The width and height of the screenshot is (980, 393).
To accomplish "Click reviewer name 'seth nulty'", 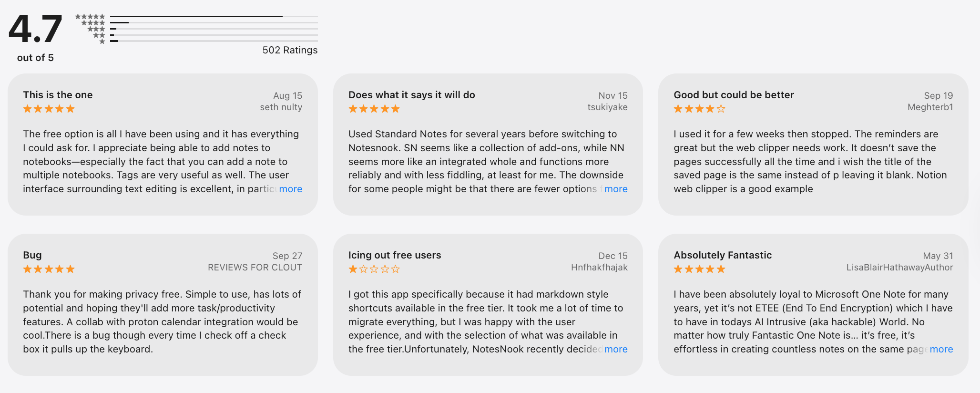I will [280, 107].
